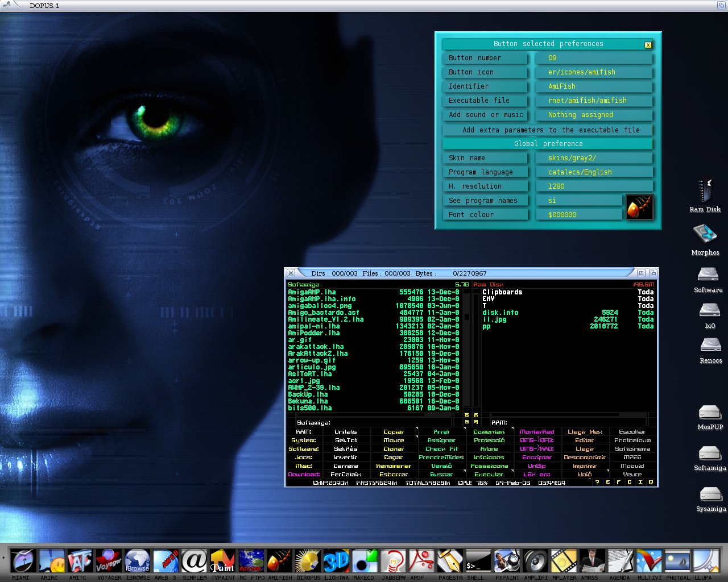
Task: Open AmiFish from the dock bar
Action: 279,560
